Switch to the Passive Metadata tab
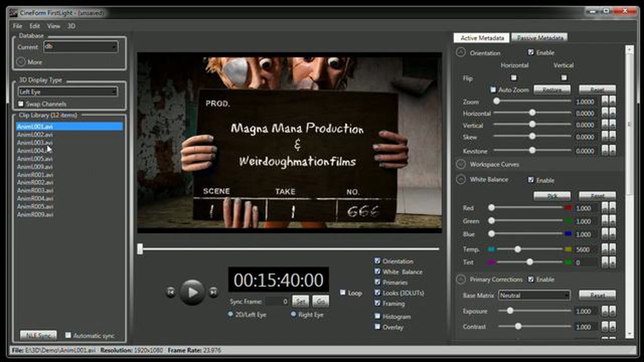 tap(540, 38)
